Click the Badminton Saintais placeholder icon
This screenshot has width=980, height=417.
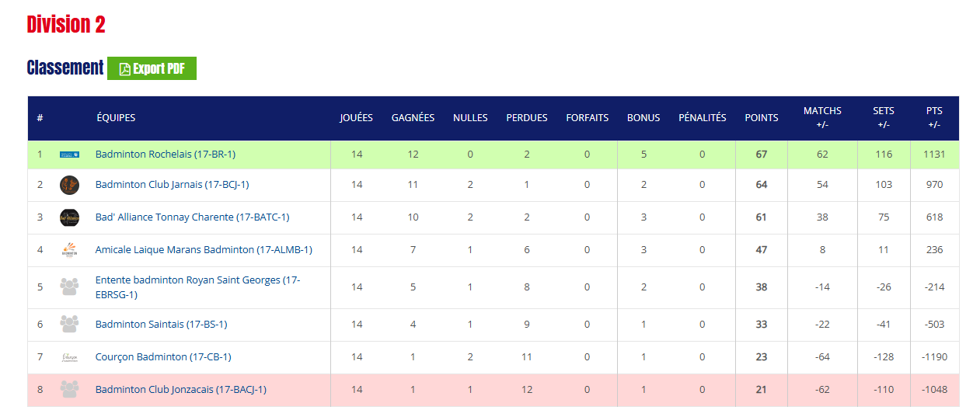(69, 325)
